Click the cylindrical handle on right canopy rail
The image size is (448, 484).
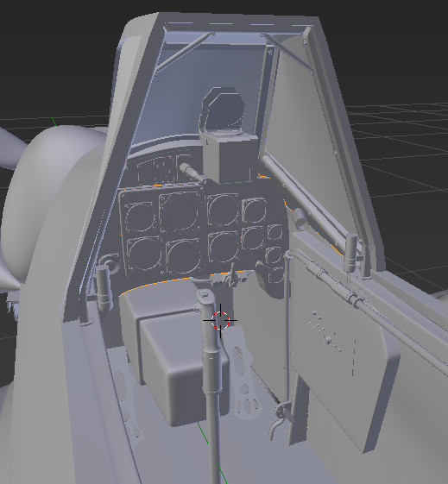(351, 252)
